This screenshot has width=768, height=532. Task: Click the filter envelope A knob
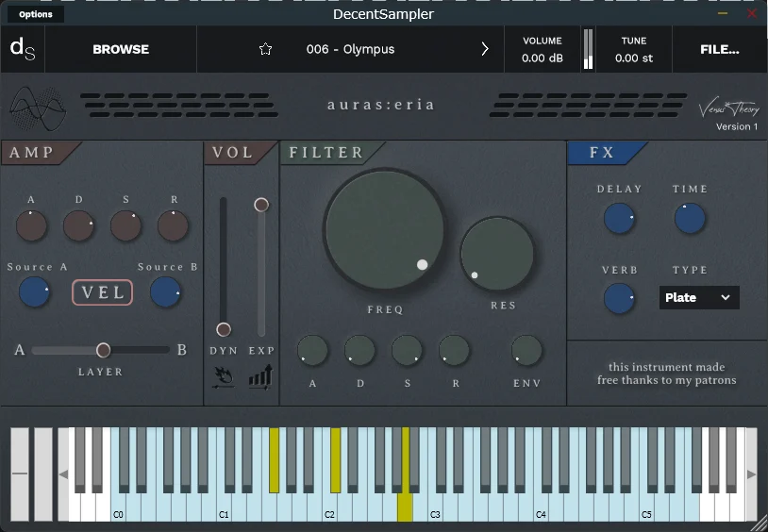coord(312,351)
